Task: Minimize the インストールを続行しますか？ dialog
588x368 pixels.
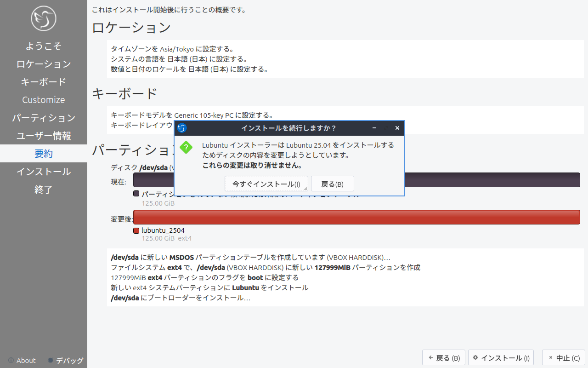Action: (x=374, y=128)
